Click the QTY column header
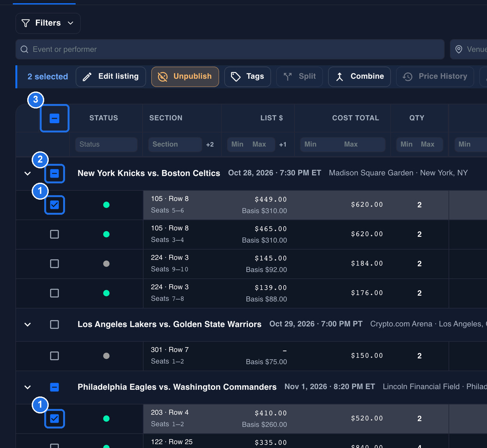 coord(417,118)
